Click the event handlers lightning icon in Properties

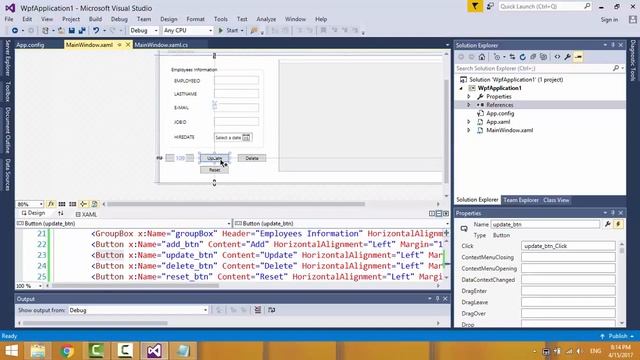pyautogui.click(x=618, y=224)
